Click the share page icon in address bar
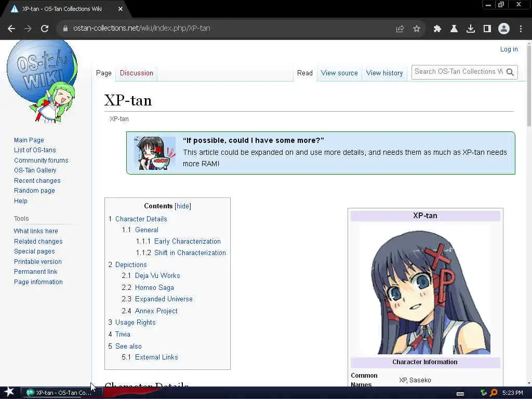532x399 pixels. (x=400, y=29)
